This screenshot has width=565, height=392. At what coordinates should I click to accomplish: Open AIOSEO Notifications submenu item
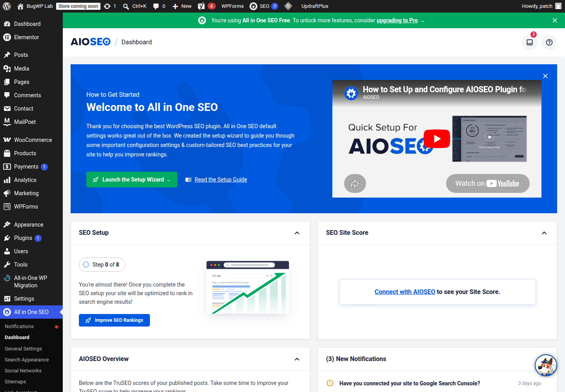31,327
